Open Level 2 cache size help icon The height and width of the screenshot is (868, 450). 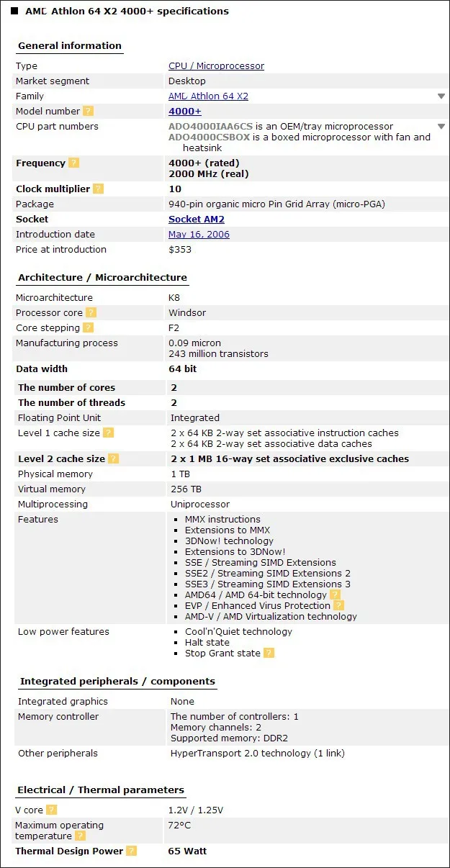pos(113,458)
